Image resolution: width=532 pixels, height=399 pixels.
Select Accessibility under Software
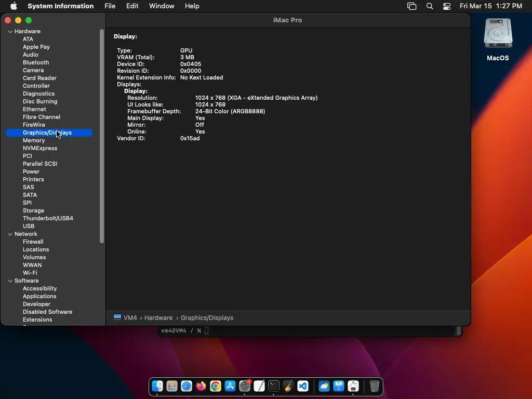tap(39, 289)
